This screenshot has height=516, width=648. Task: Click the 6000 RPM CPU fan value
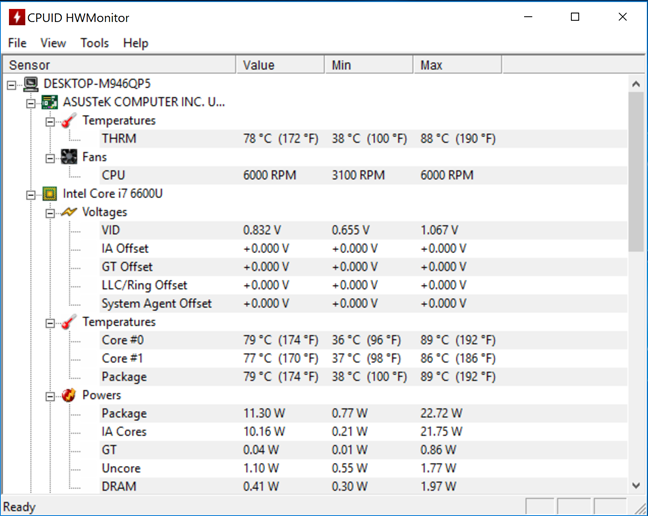tap(269, 175)
